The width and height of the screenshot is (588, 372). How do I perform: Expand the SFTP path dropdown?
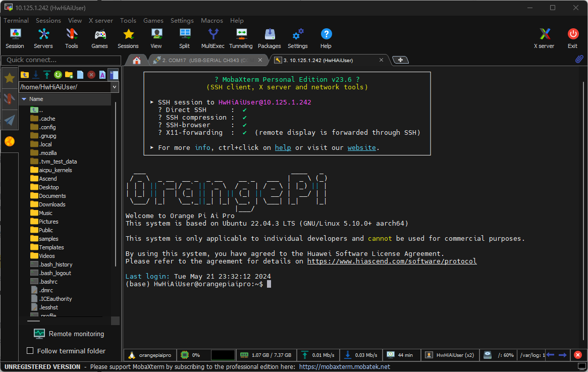115,87
